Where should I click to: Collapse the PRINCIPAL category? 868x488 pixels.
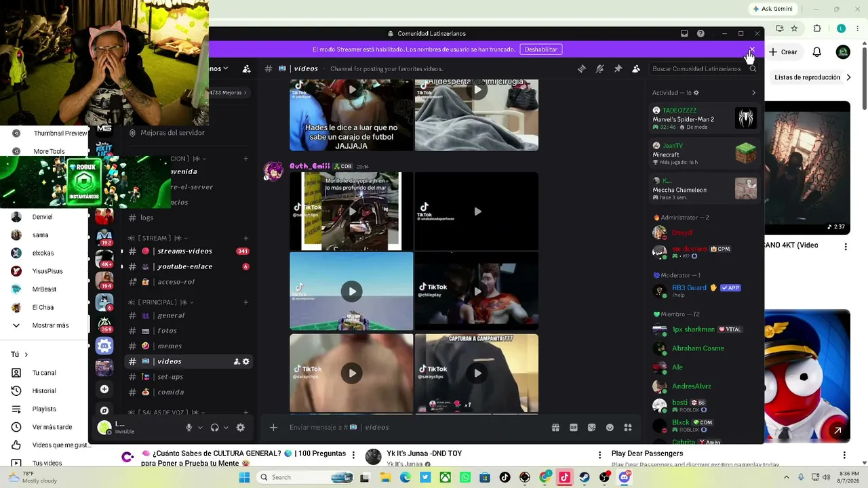[161, 302]
